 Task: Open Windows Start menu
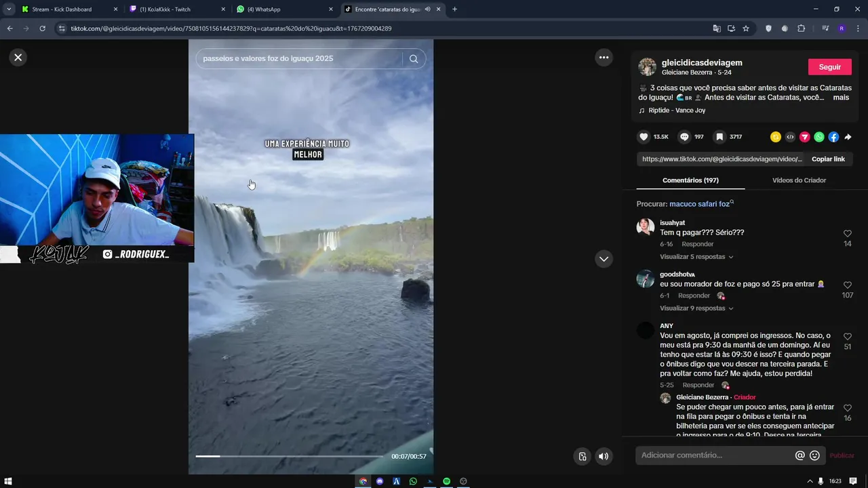pos(8,481)
